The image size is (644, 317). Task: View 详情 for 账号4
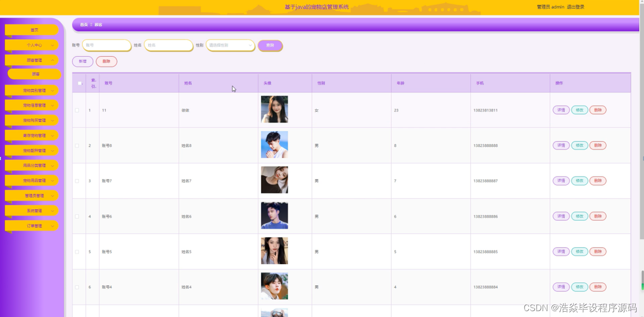(561, 287)
